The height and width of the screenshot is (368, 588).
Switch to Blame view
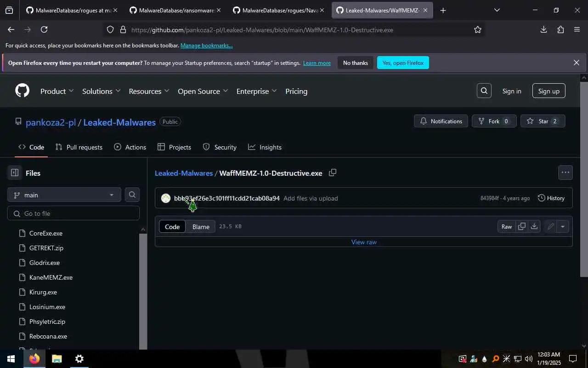click(x=201, y=226)
